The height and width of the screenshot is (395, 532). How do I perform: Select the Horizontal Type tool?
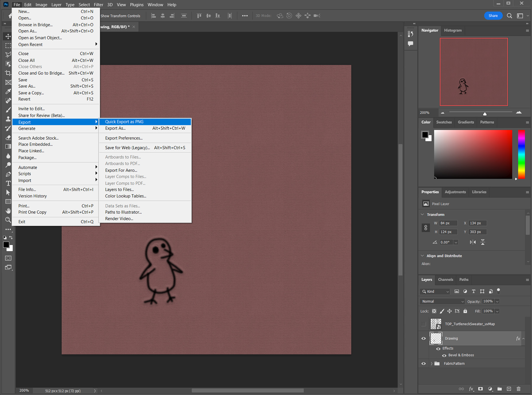click(8, 183)
